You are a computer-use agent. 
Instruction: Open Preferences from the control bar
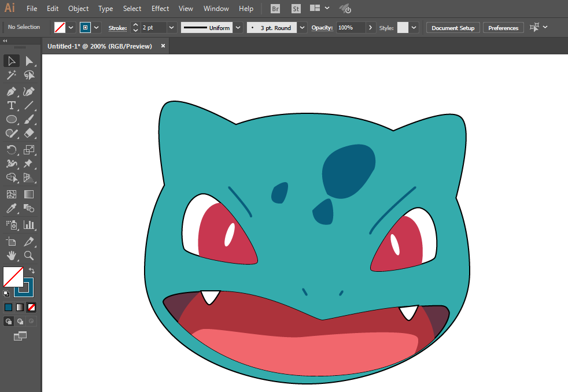point(503,28)
